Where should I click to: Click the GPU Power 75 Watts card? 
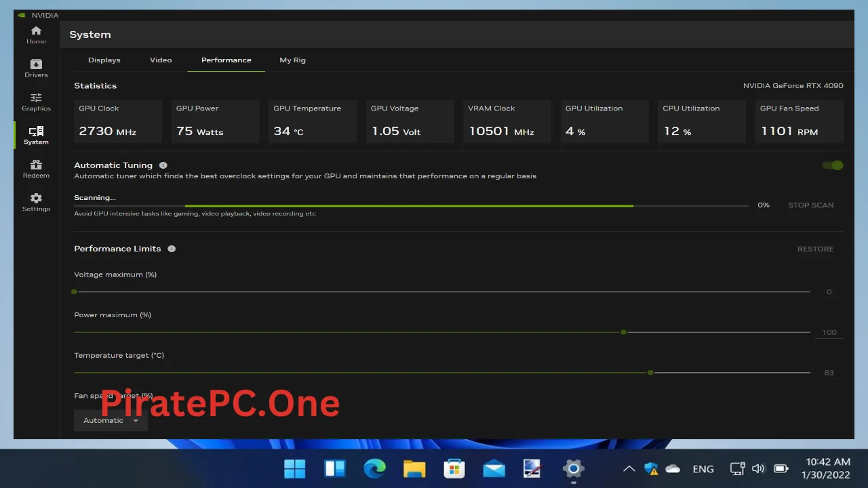point(215,121)
